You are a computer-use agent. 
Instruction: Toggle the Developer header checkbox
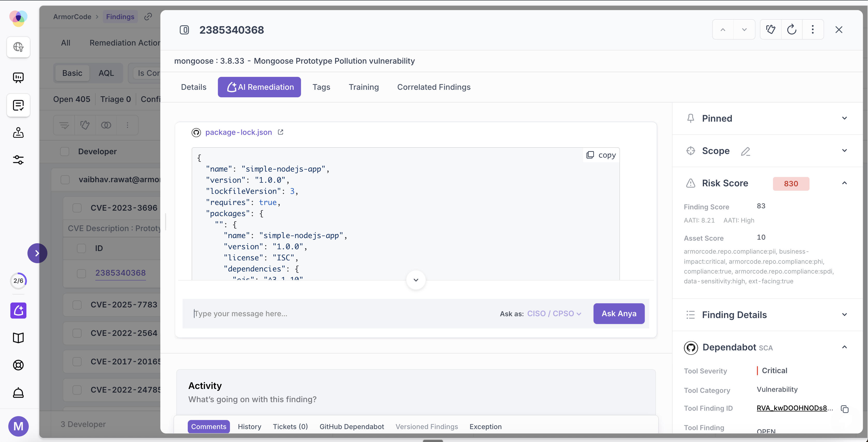pos(65,151)
